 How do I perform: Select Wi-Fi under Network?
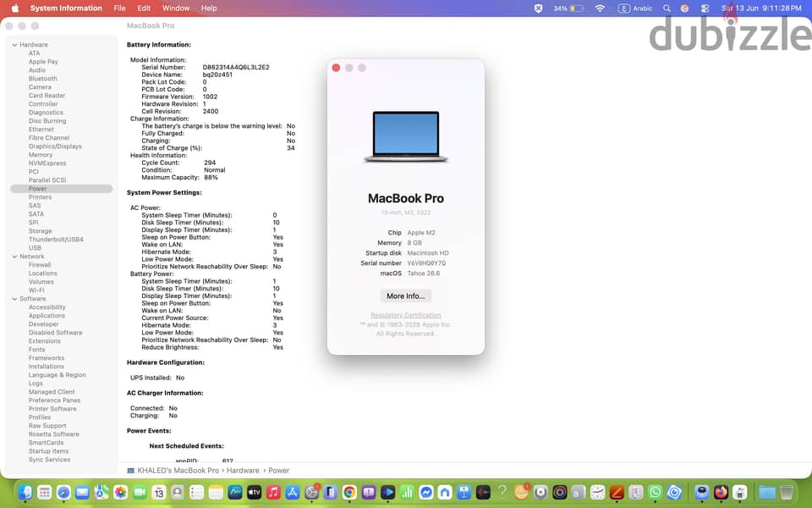36,290
